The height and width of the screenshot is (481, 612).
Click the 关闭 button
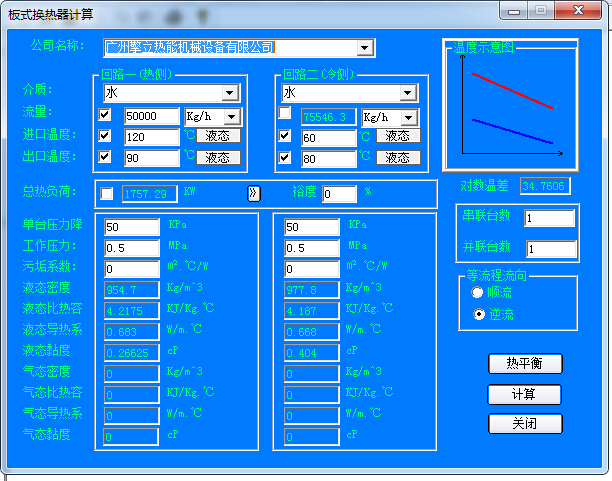(x=525, y=423)
